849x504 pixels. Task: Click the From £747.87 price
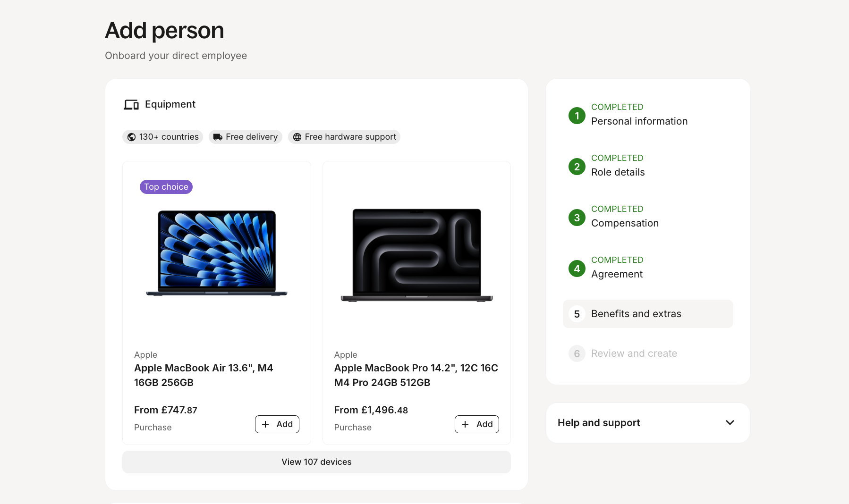(x=166, y=410)
